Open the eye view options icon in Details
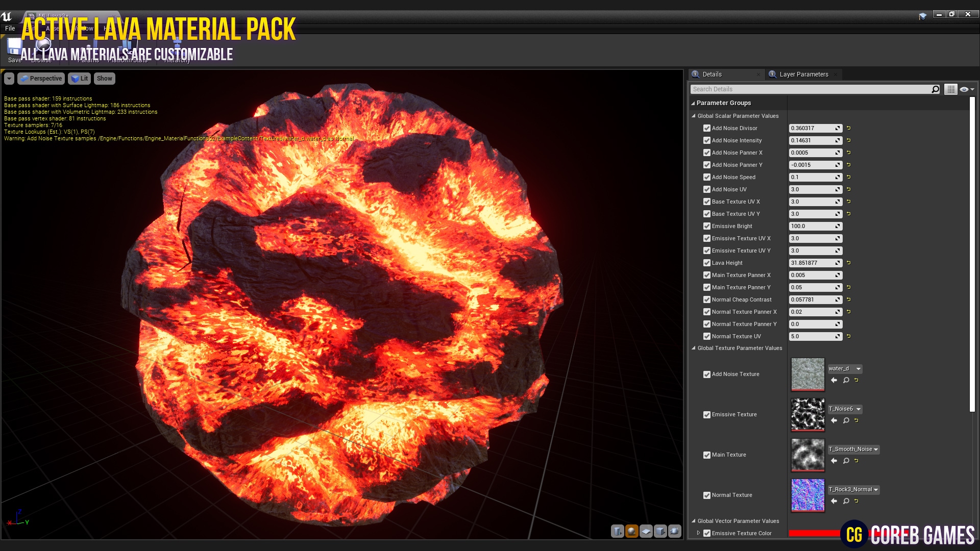This screenshot has height=551, width=980. click(964, 89)
